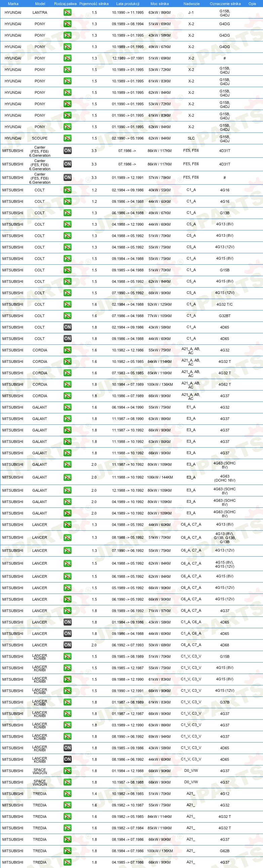Click the 40kW / 55KM power cell

[159, 190]
